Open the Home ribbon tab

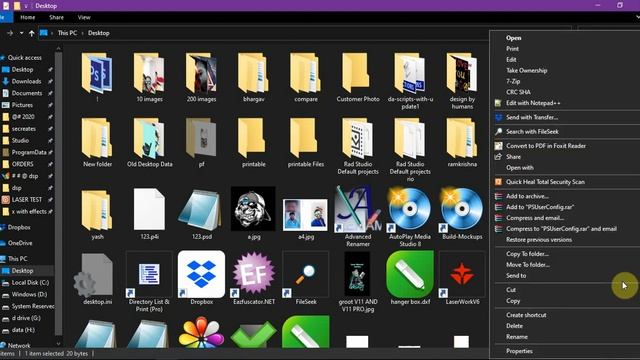point(28,18)
